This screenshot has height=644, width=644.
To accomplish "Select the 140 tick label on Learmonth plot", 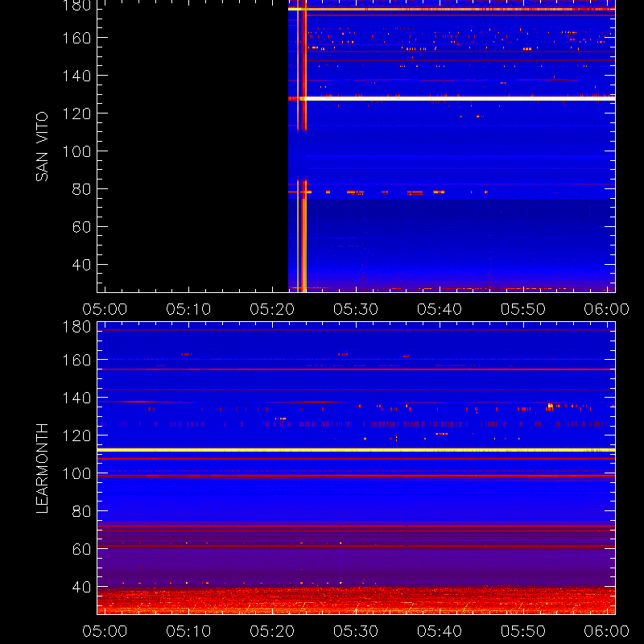I will tap(76, 398).
